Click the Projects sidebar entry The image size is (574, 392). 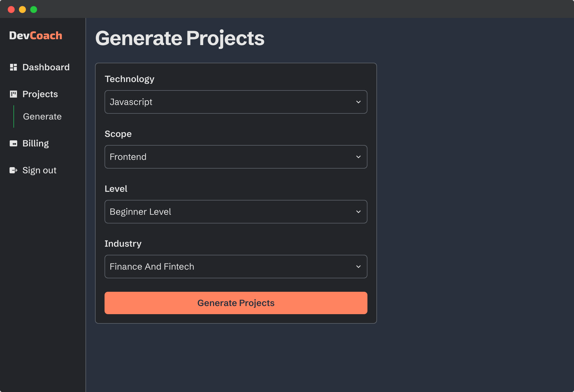[40, 94]
